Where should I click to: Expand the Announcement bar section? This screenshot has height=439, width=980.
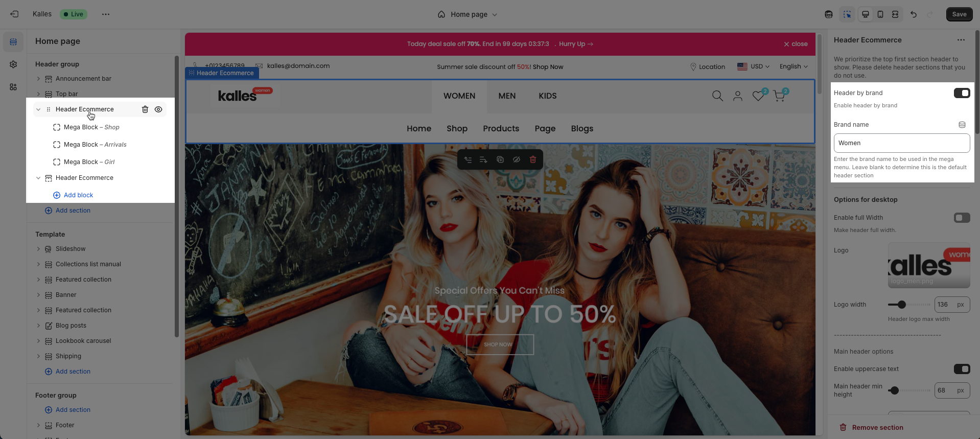38,79
